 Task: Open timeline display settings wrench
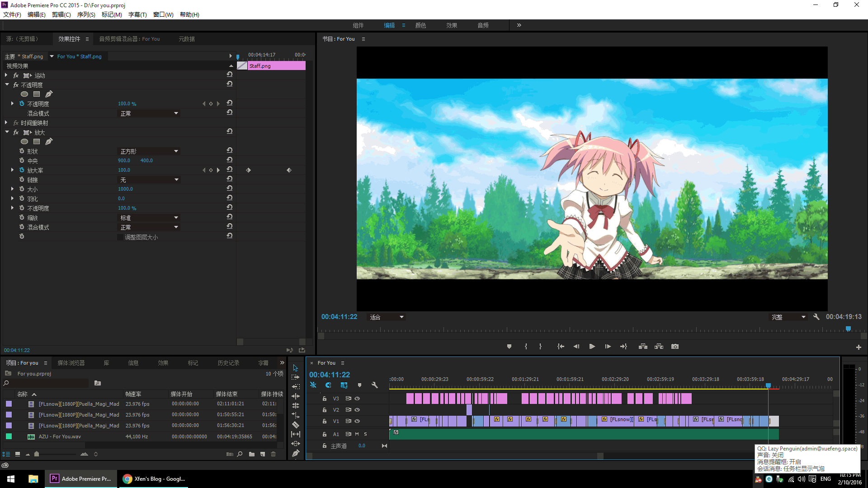point(375,385)
